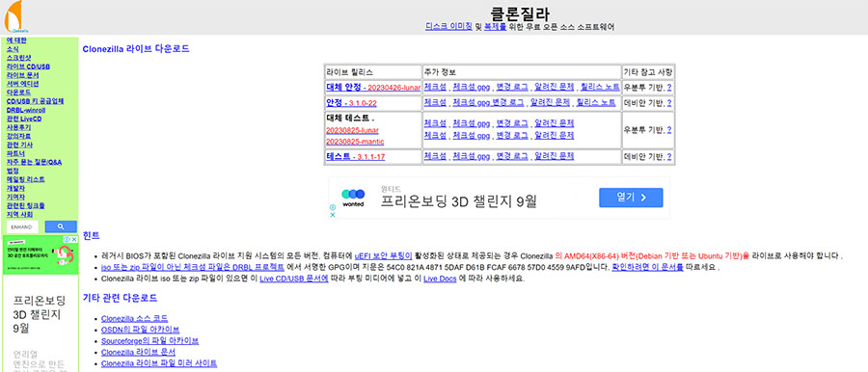Screen dimensions: 868x372
Task: Download 안정 3.1.0-22 release
Action: point(351,103)
